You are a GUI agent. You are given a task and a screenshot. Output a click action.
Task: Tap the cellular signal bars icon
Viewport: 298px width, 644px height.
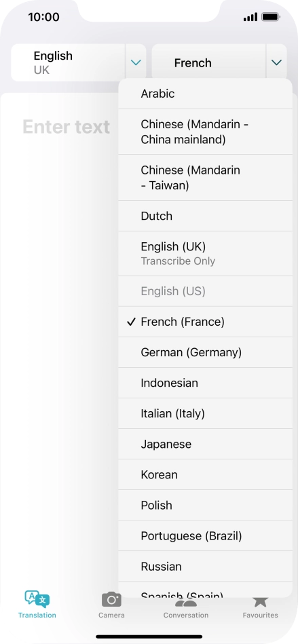click(x=250, y=17)
